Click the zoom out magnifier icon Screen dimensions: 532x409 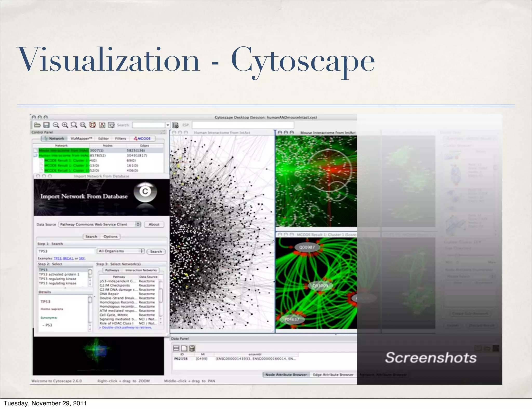tap(56, 125)
